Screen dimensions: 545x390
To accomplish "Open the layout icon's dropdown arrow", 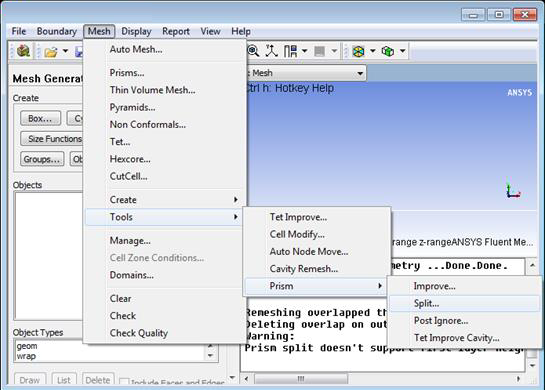I will tap(304, 51).
